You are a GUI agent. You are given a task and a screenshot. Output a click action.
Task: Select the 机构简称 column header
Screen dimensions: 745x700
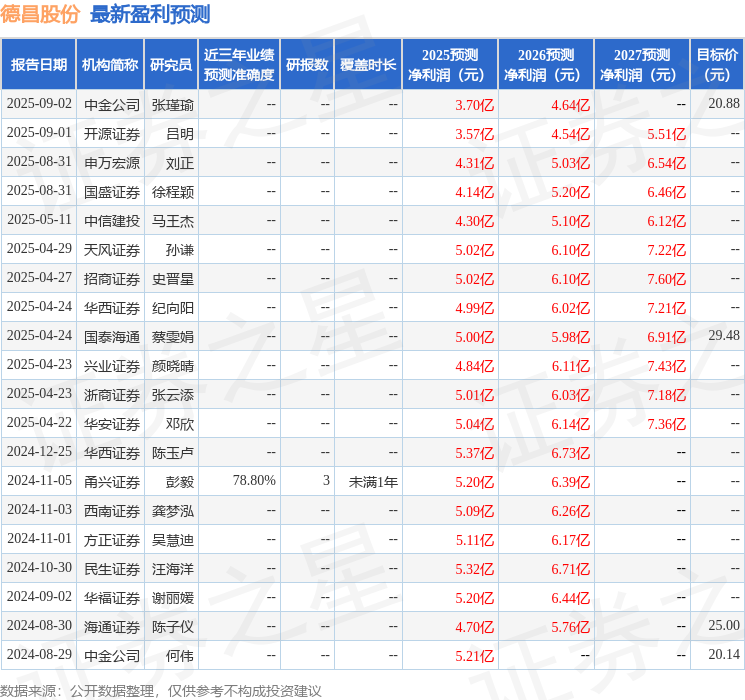click(x=110, y=65)
